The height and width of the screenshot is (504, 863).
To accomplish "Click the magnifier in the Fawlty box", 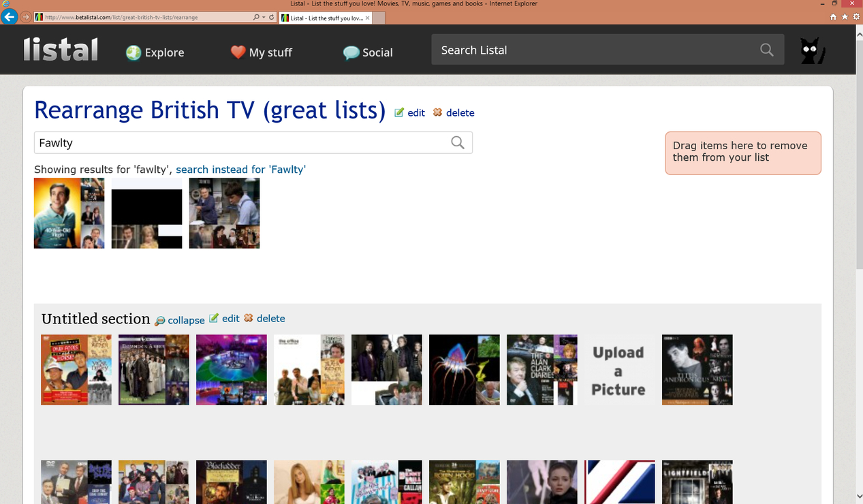I will tap(458, 142).
